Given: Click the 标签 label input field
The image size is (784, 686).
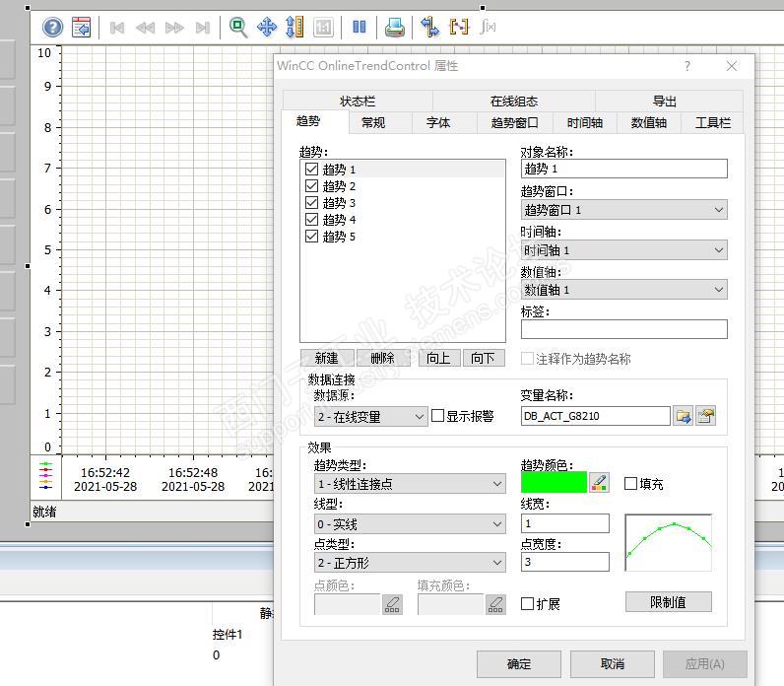Looking at the screenshot, I should 624,329.
